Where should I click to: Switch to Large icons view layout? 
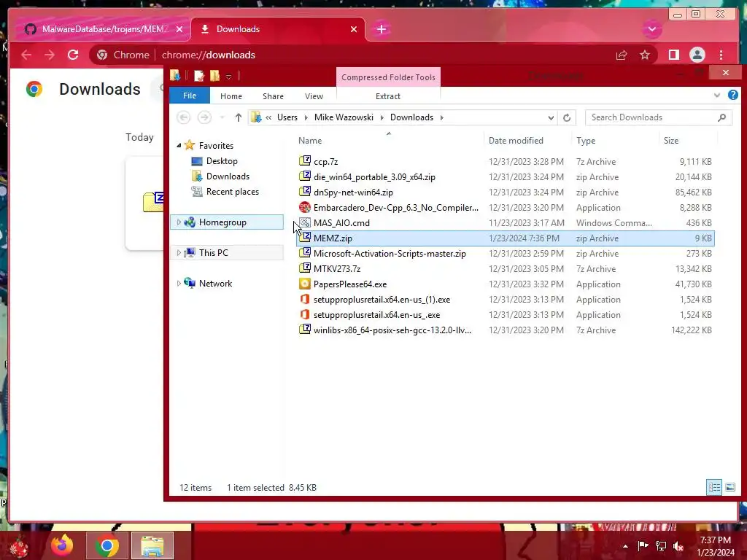(730, 487)
